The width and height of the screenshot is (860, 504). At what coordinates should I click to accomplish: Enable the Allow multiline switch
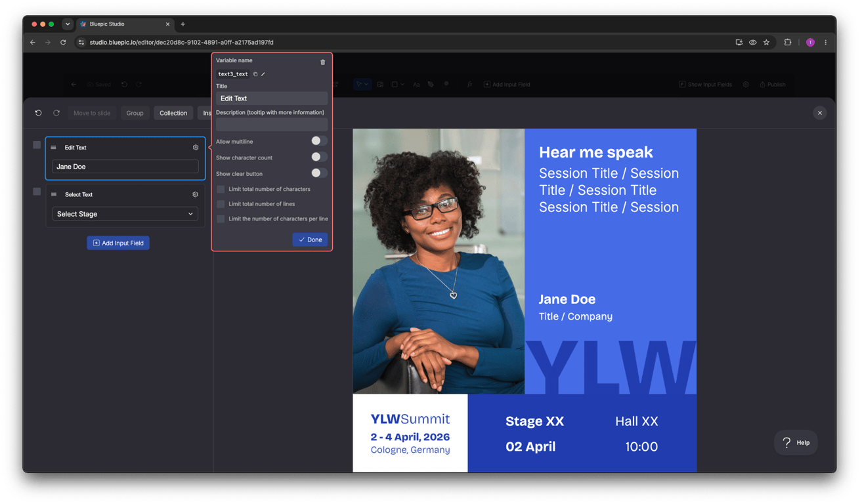(x=319, y=141)
